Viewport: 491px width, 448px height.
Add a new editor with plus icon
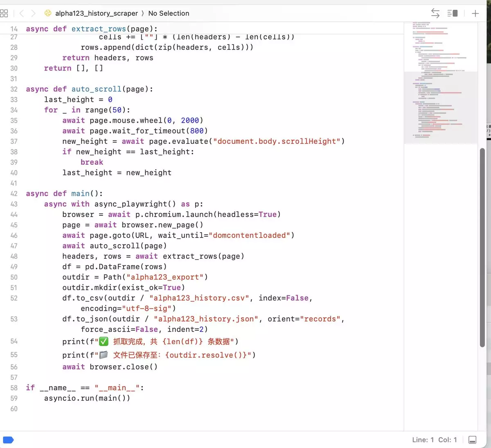[475, 13]
